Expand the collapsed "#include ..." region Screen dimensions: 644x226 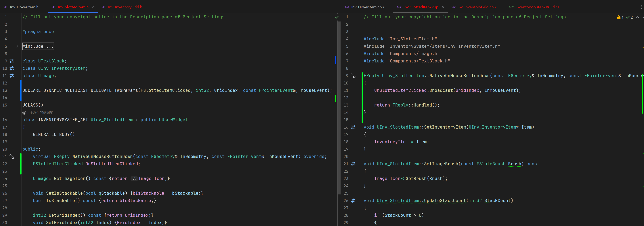(x=38, y=47)
